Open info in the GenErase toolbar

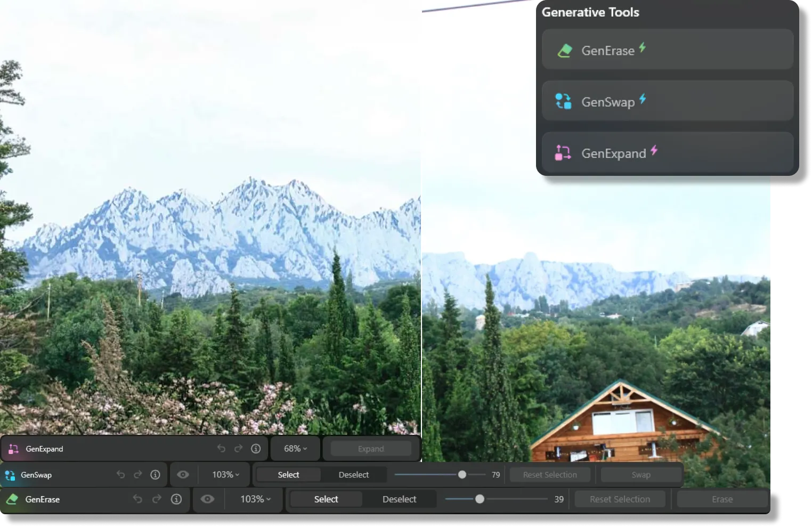click(176, 499)
